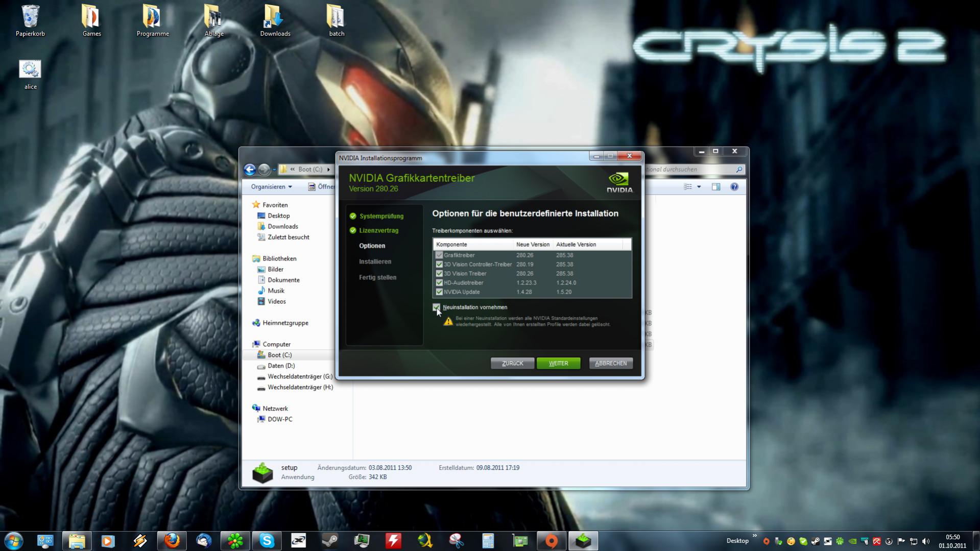
Task: Launch Firefox from the taskbar
Action: 172,540
